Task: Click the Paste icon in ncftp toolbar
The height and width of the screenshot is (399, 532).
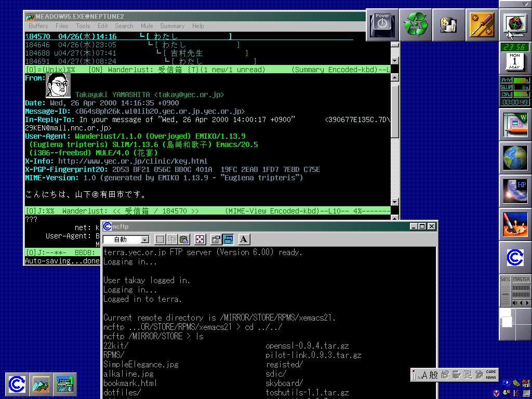Action: click(x=184, y=240)
